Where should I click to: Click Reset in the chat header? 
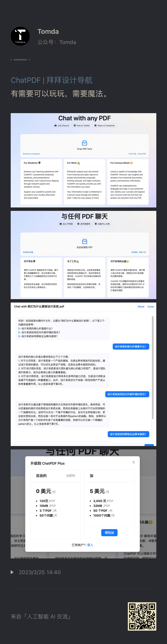[x=141, y=307]
